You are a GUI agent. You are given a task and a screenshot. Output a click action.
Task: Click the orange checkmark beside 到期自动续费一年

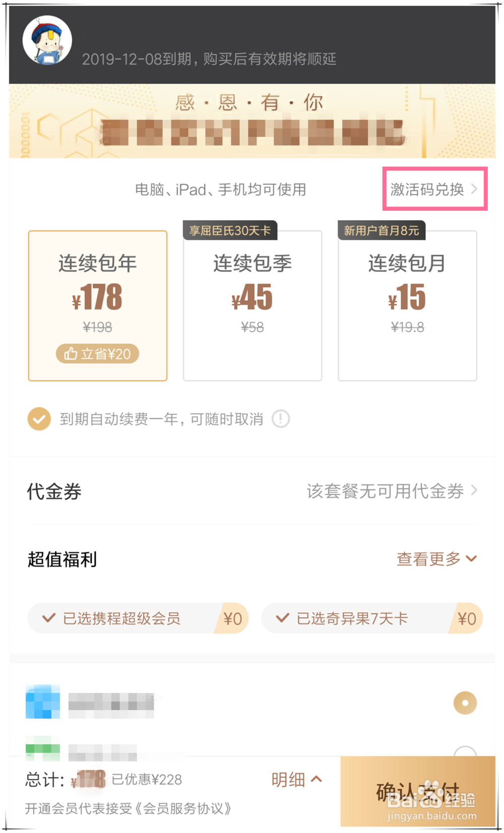(x=39, y=419)
